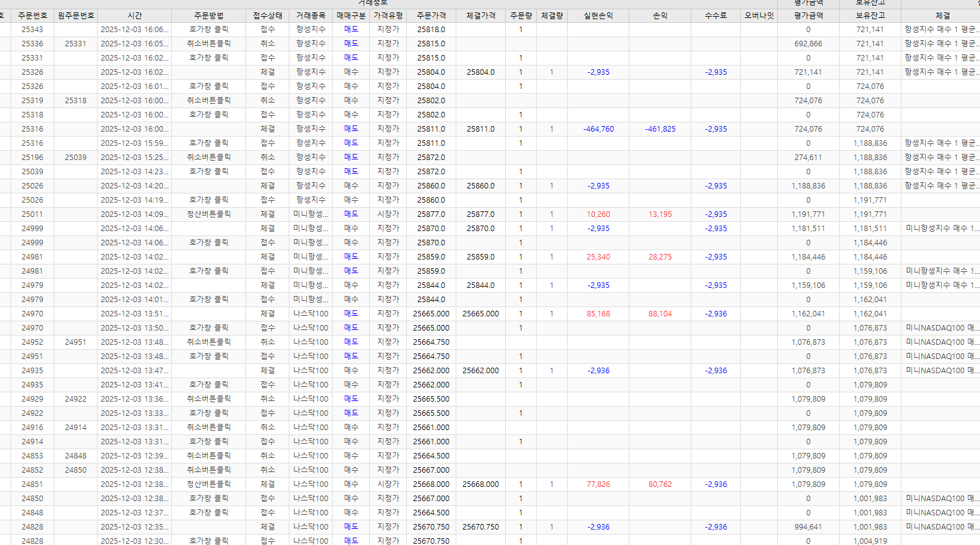The image size is (980, 545).
Task: Click order number 24916 cell
Action: [32, 427]
